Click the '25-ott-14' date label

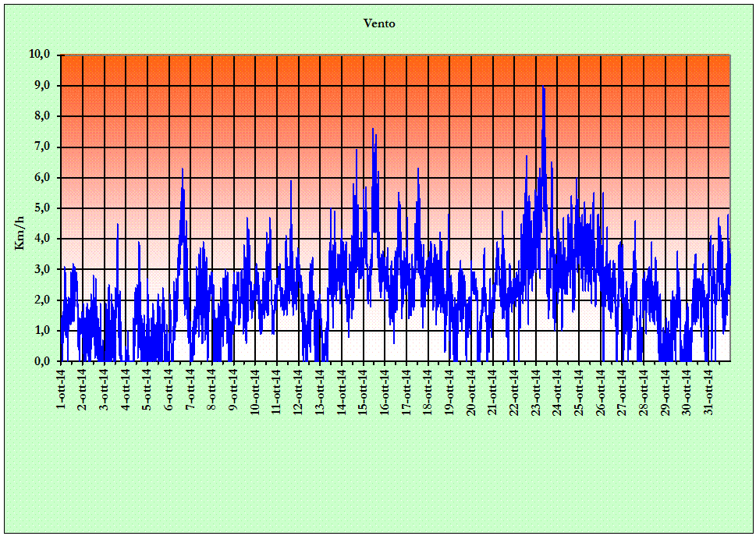[580, 392]
